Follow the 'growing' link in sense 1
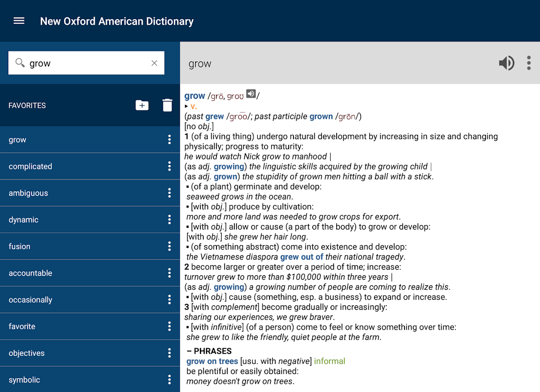 [x=229, y=166]
